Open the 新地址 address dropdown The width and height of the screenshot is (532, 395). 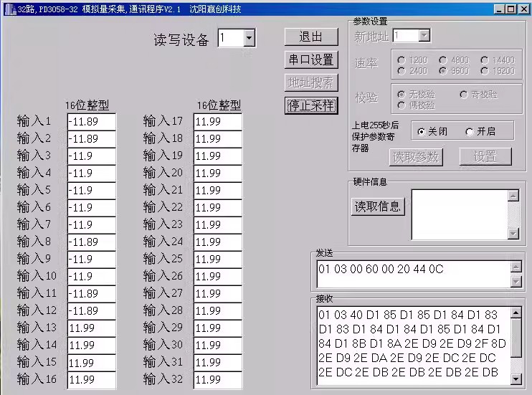pyautogui.click(x=424, y=35)
